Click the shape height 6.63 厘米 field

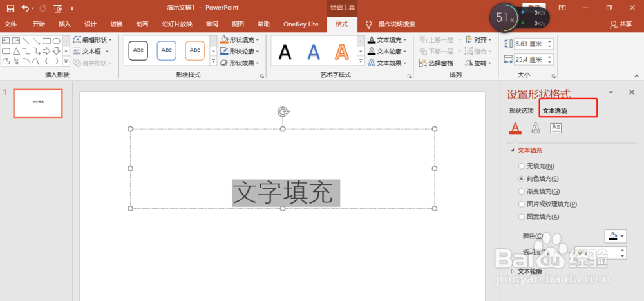pos(533,44)
